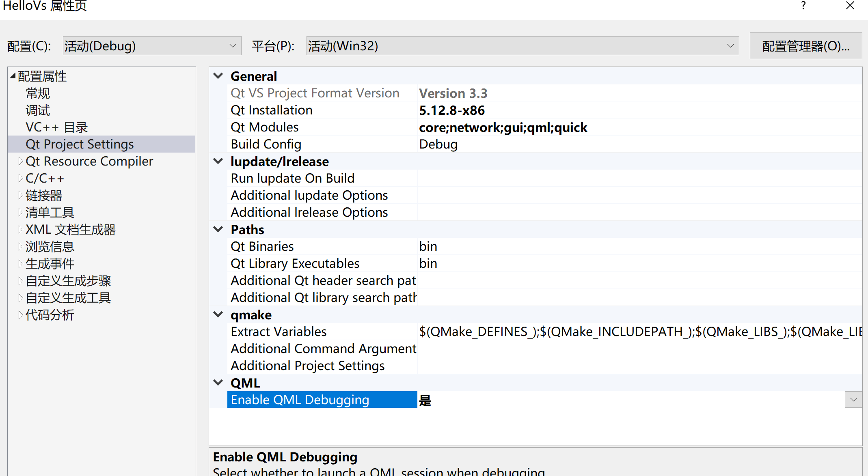Click the Help question mark icon

pyautogui.click(x=803, y=6)
